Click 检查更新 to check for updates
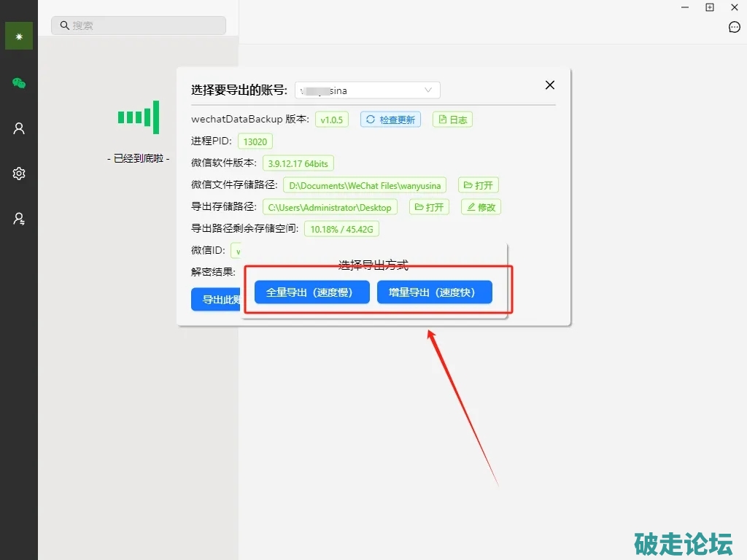The image size is (747, 560). pyautogui.click(x=390, y=120)
